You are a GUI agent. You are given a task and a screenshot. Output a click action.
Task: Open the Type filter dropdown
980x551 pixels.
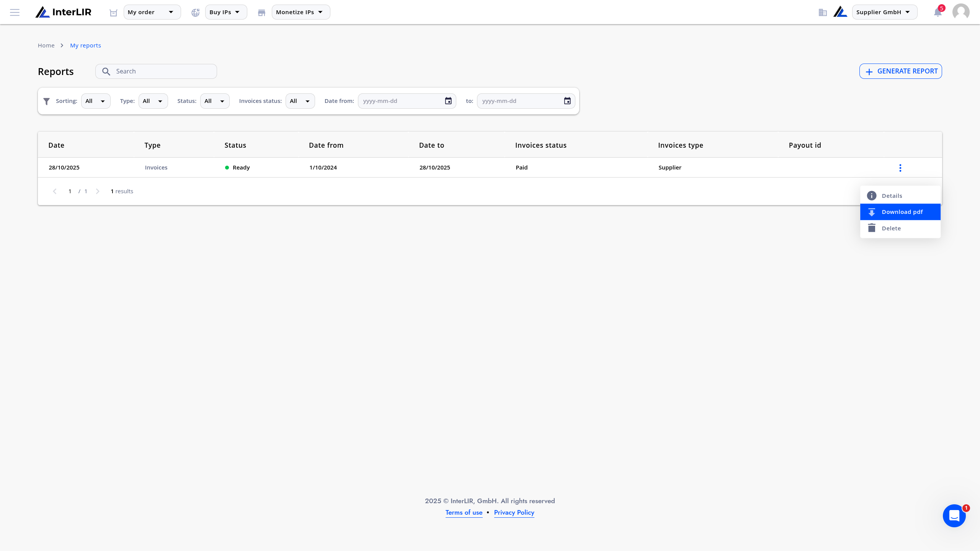(x=153, y=101)
